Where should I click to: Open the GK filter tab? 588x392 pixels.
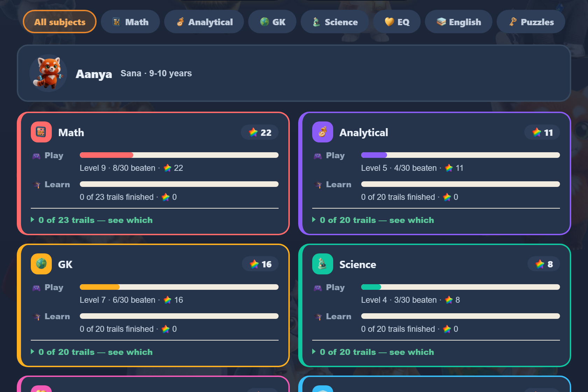[x=272, y=22]
